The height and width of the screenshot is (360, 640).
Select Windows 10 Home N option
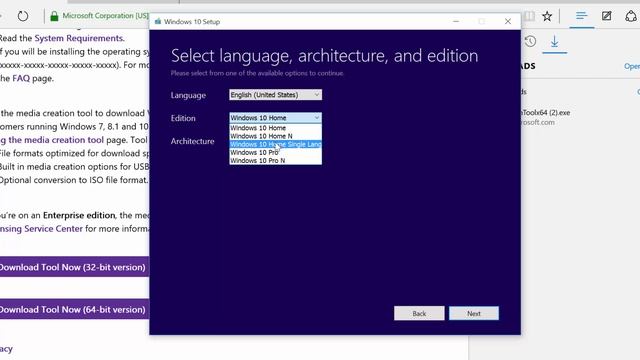275,136
